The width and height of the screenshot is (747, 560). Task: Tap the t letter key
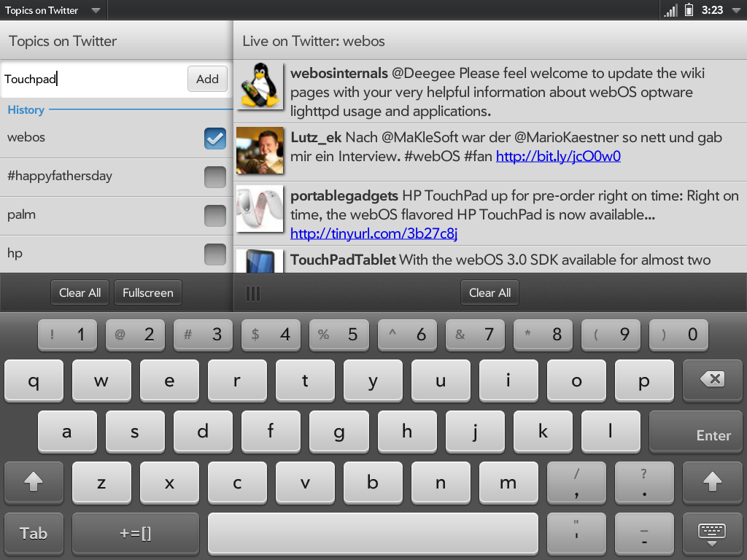click(306, 380)
